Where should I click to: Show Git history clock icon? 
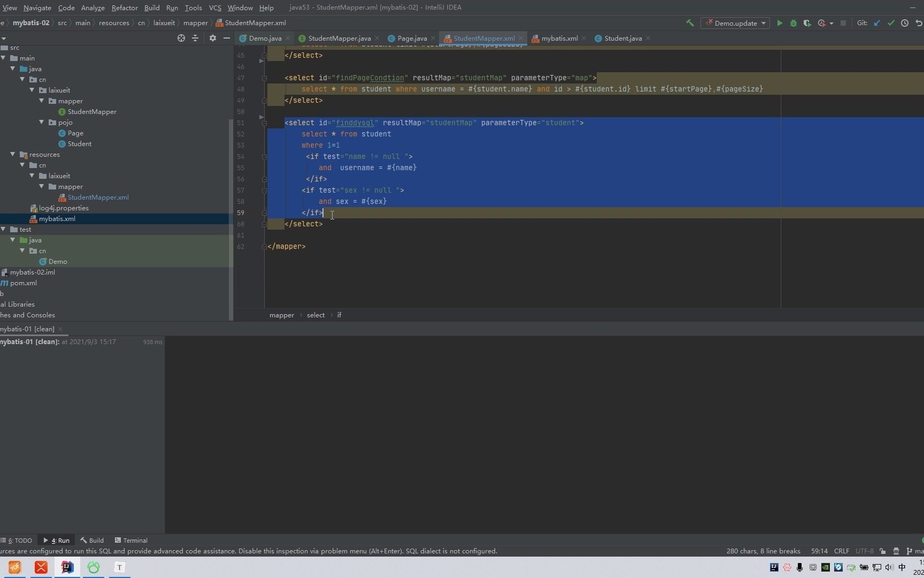click(905, 23)
